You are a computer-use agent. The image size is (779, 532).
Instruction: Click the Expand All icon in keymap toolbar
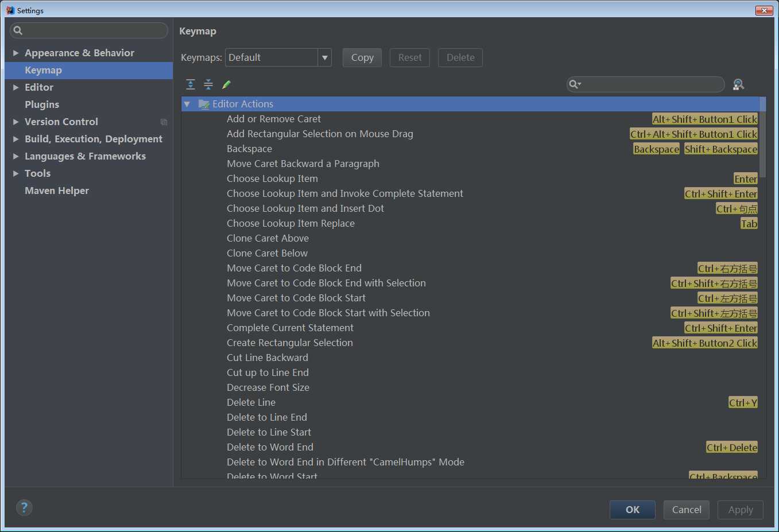[191, 84]
